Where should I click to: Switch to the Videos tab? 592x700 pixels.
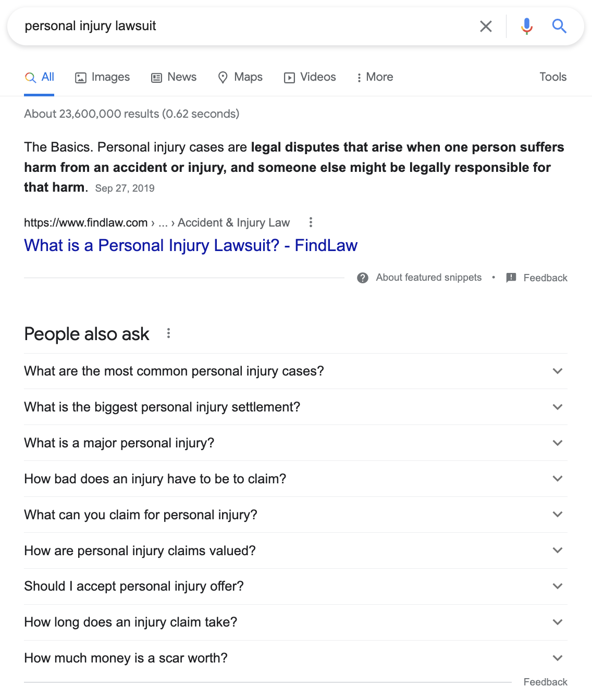click(310, 77)
